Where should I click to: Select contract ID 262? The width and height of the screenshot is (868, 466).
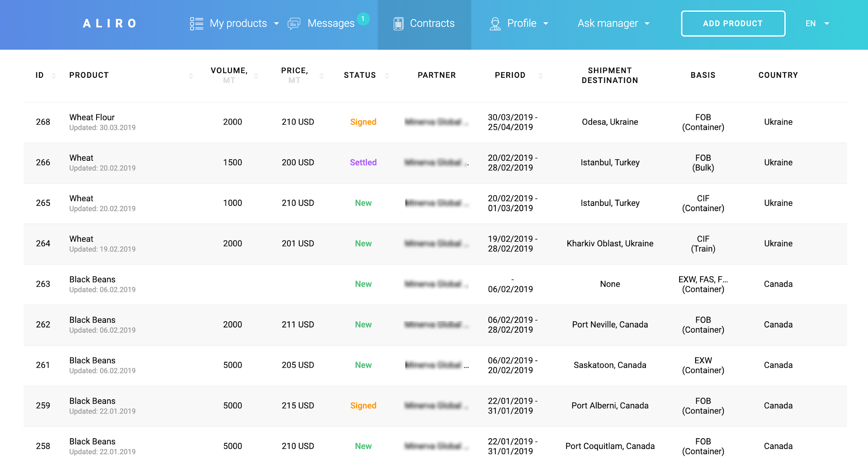[43, 325]
